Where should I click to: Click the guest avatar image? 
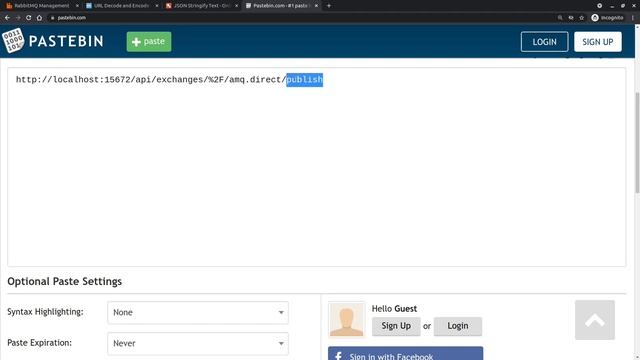coord(347,320)
